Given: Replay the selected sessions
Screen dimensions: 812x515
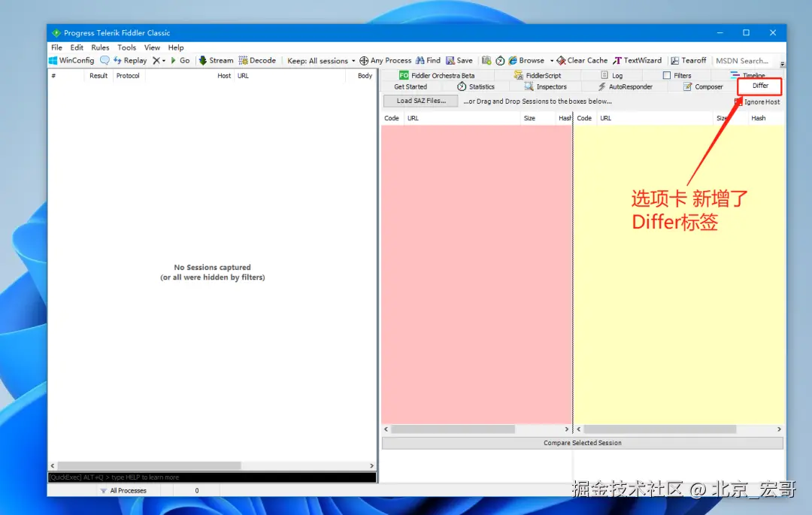Looking at the screenshot, I should [130, 61].
